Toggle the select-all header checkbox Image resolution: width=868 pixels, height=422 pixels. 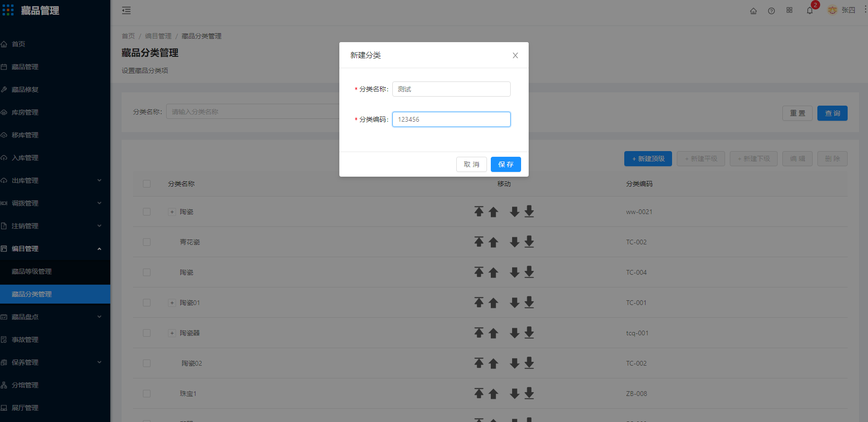coord(147,184)
